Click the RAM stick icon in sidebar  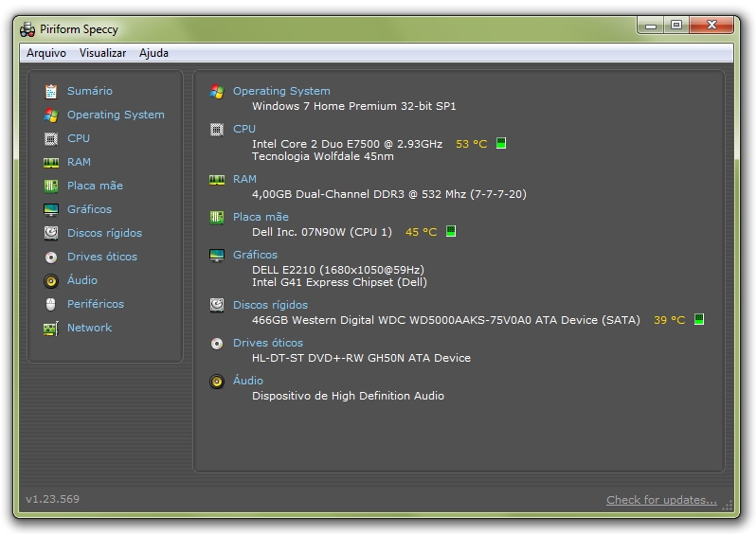[51, 163]
